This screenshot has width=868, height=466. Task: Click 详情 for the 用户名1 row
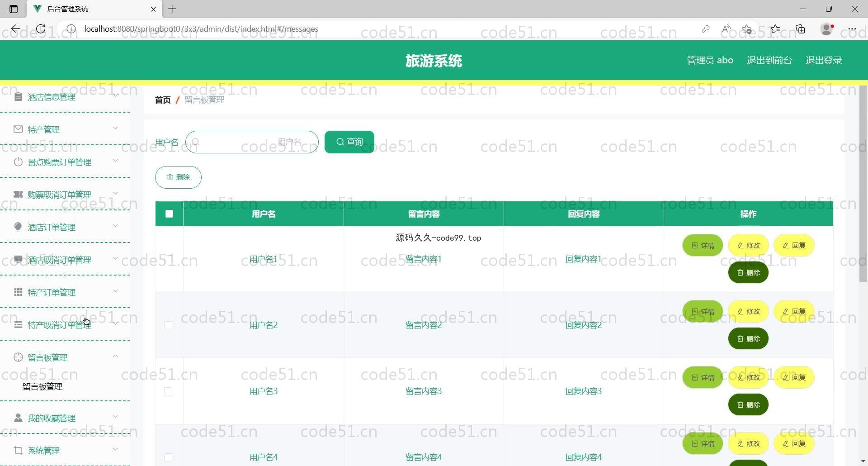703,245
